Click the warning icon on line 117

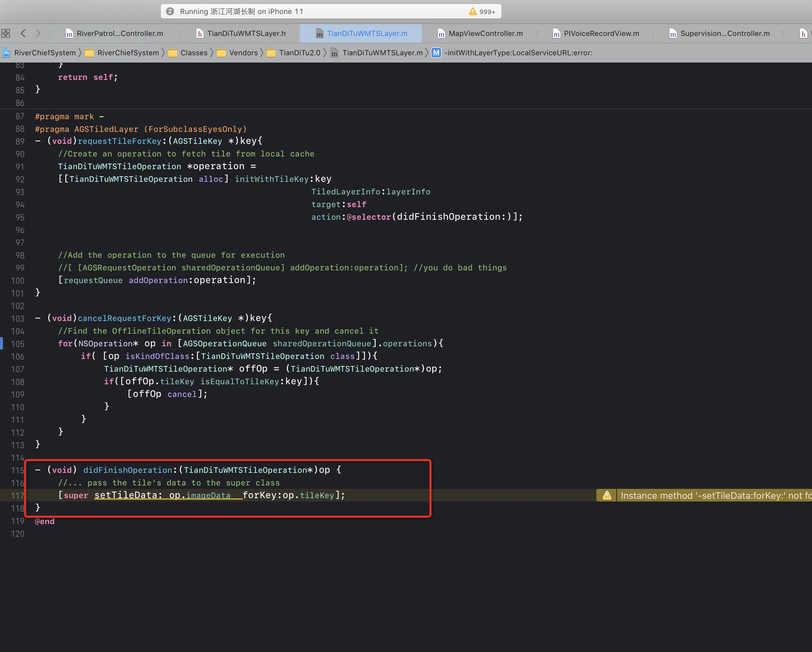point(606,495)
